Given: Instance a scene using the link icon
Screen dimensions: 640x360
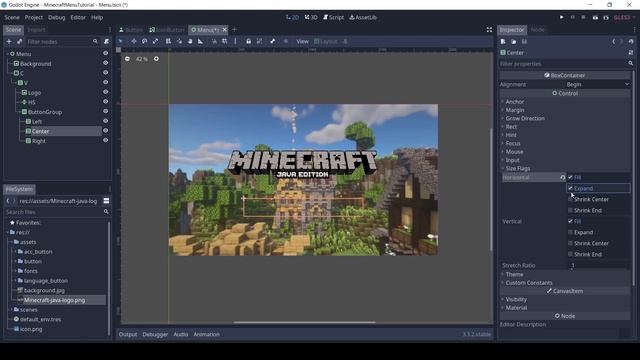Looking at the screenshot, I should pyautogui.click(x=19, y=41).
